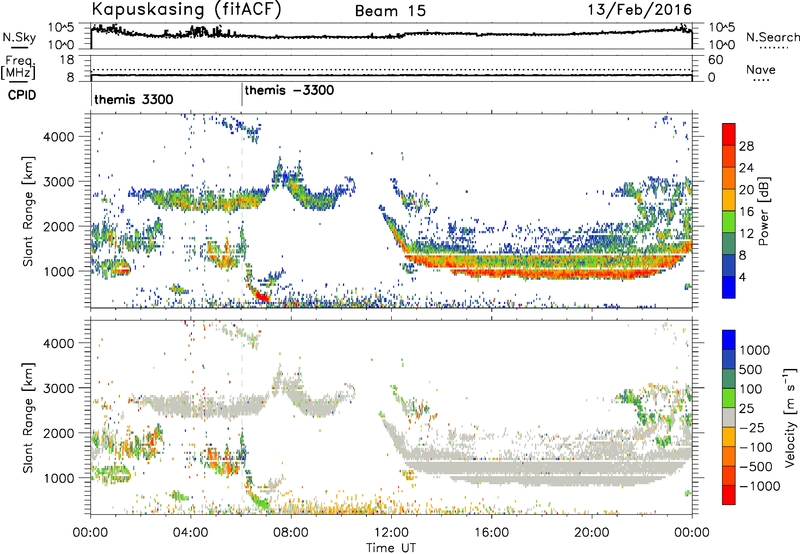Click the Velocity colorbar value '-500'
The width and height of the screenshot is (800, 554).
756,466
